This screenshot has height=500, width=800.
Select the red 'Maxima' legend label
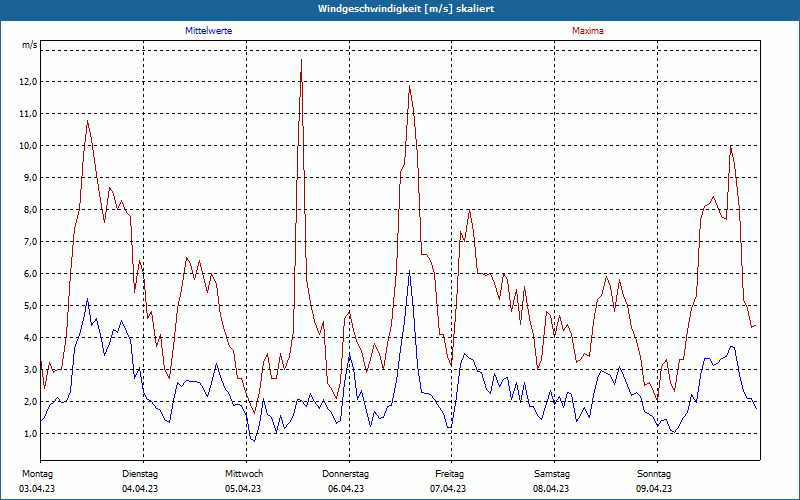[587, 31]
